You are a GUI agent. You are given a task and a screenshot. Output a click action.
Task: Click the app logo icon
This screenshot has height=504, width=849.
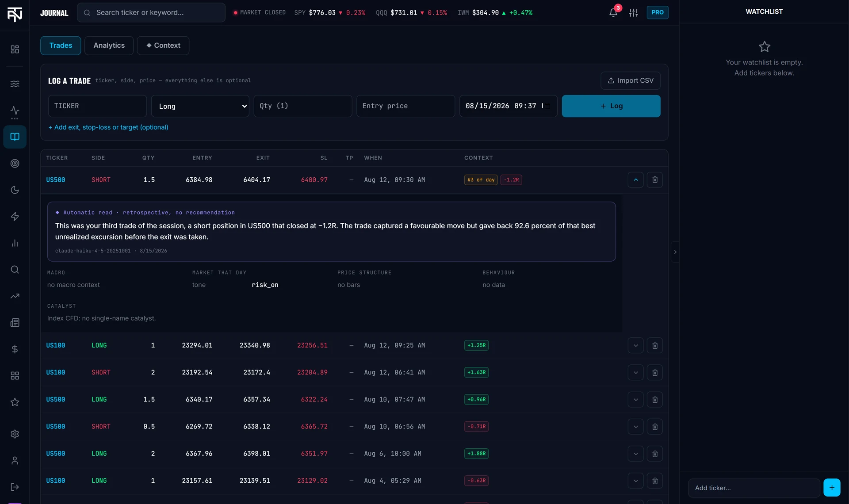click(15, 14)
